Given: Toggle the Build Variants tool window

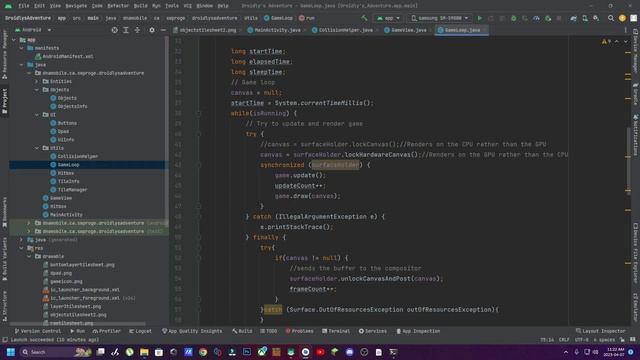Looking at the screenshot, I should [4, 258].
